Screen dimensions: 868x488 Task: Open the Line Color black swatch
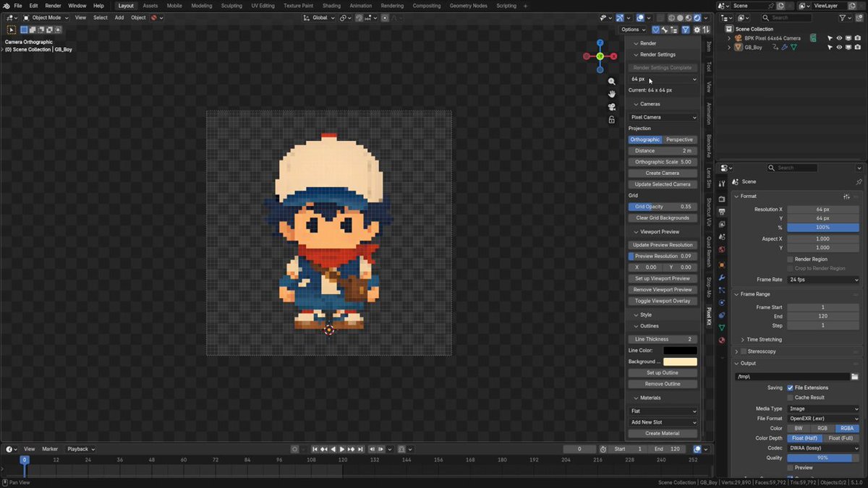(x=681, y=351)
